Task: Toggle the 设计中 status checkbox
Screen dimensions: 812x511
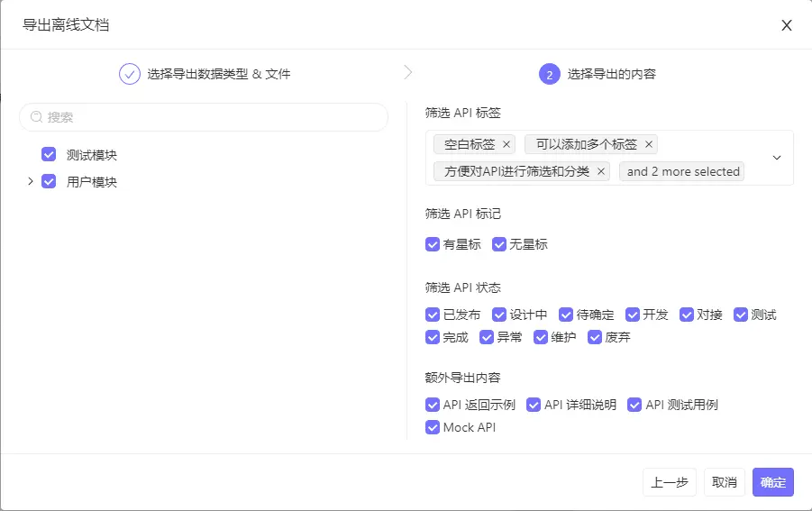Action: 498,315
